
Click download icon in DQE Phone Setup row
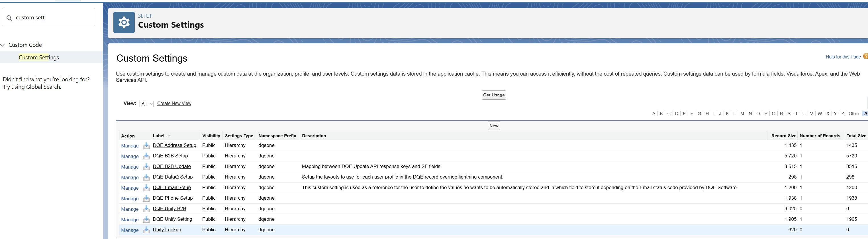click(146, 198)
